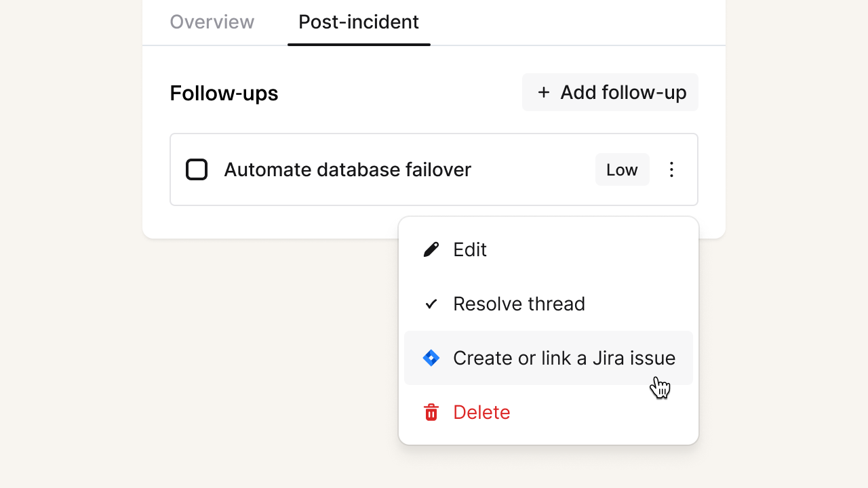This screenshot has width=868, height=488.
Task: Check the Automate database failover checkbox
Action: 197,169
